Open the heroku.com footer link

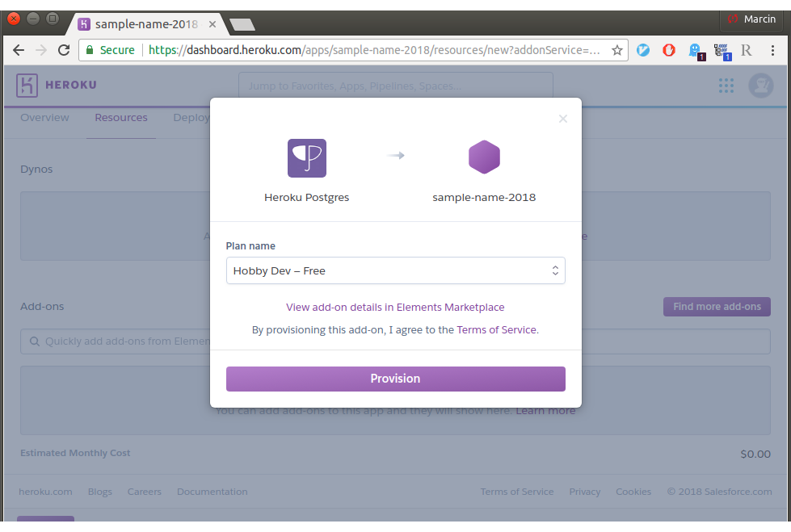click(x=45, y=492)
